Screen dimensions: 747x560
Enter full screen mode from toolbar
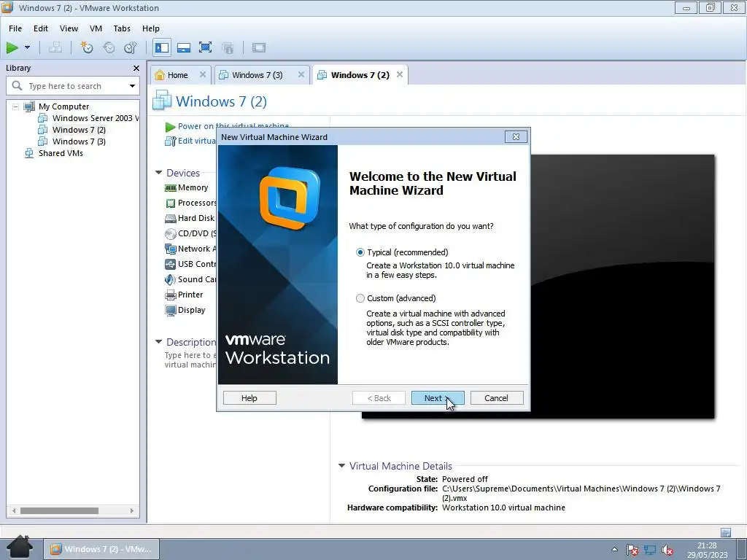(x=205, y=47)
